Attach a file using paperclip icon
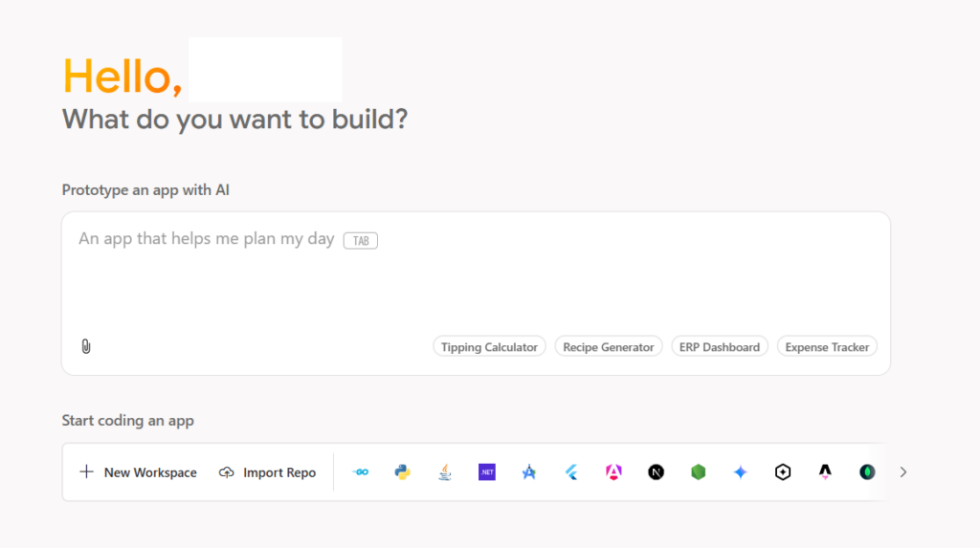Screen dimensions: 980x548 coord(86,346)
